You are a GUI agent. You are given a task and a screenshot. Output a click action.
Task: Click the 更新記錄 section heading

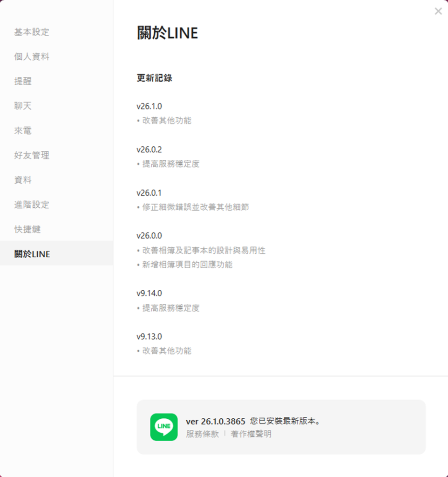[154, 78]
